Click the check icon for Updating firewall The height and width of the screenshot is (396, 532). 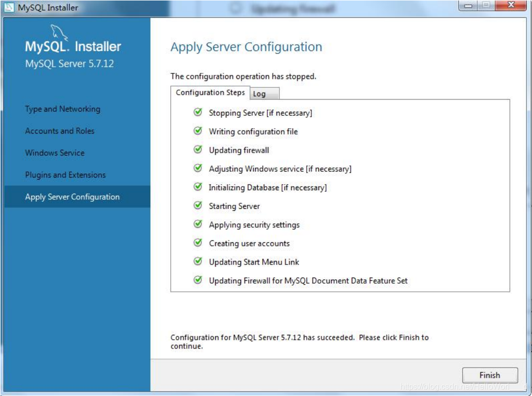(198, 150)
